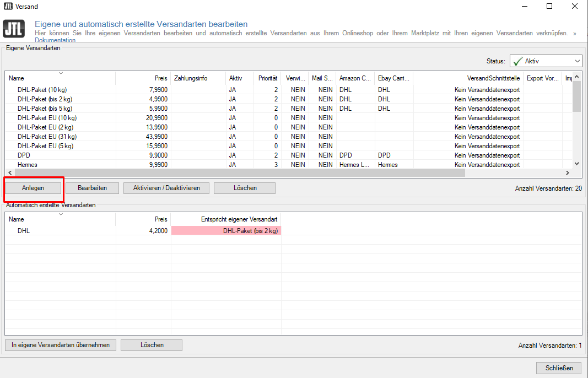Image resolution: width=588 pixels, height=378 pixels.
Task: Click the JTL logo icon in the header
Action: coord(14,29)
